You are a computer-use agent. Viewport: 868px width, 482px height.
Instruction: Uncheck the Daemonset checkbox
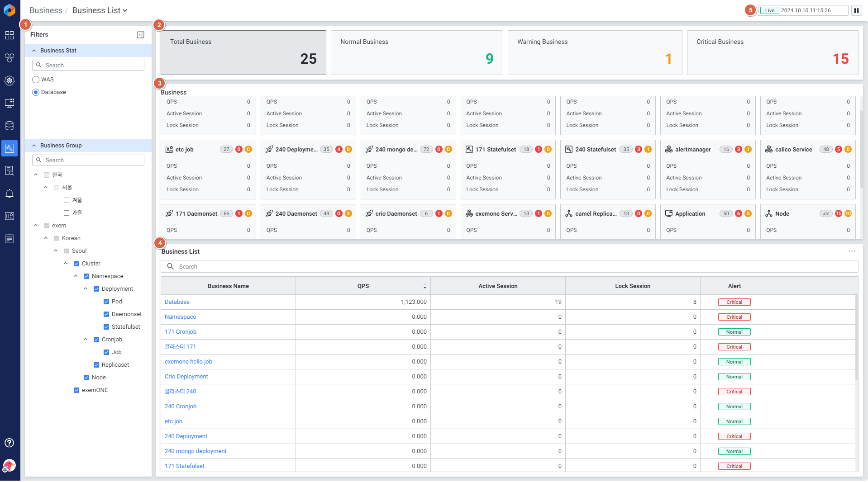(106, 314)
